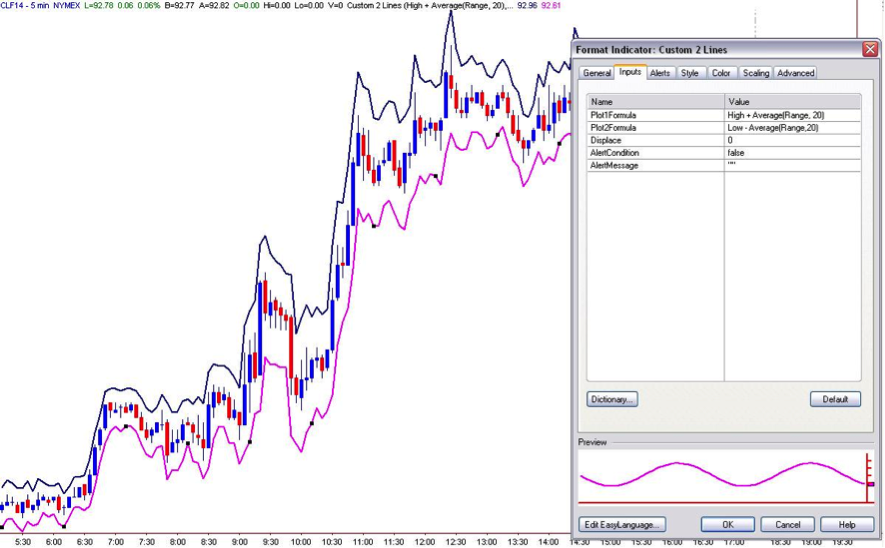Switch to the Color tab
885x548 pixels.
click(721, 73)
